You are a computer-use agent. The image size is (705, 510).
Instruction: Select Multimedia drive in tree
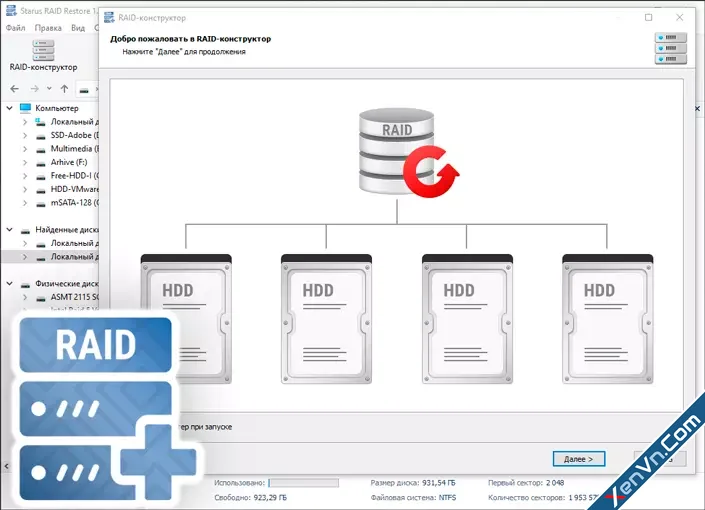pos(75,148)
